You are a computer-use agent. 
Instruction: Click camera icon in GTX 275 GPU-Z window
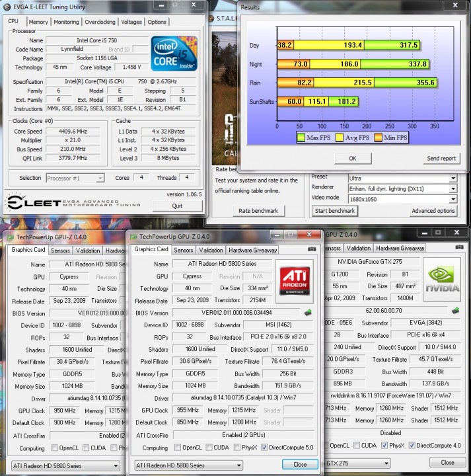[x=459, y=247]
